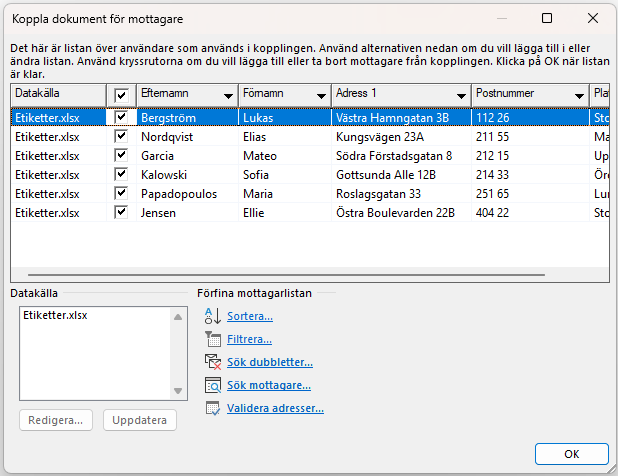Click the Filtrera funnel icon

[x=211, y=339]
